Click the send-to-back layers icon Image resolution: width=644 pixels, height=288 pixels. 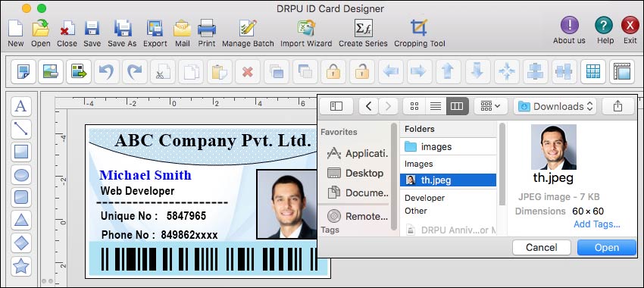[x=305, y=71]
